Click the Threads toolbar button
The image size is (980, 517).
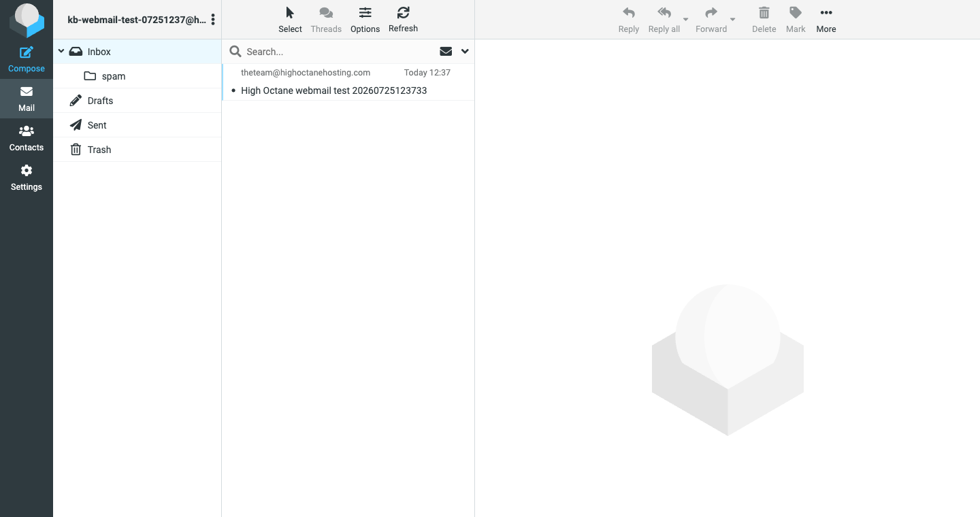click(x=326, y=20)
